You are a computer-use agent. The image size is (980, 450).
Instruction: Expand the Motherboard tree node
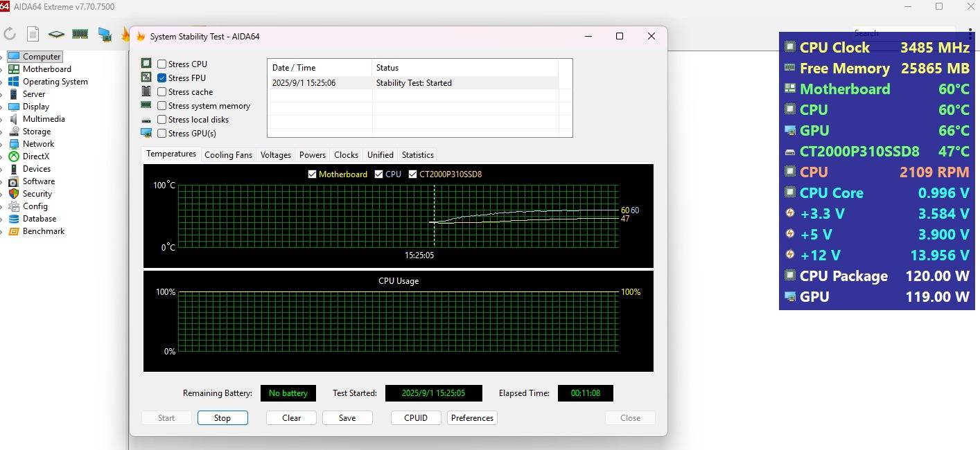click(x=2, y=69)
